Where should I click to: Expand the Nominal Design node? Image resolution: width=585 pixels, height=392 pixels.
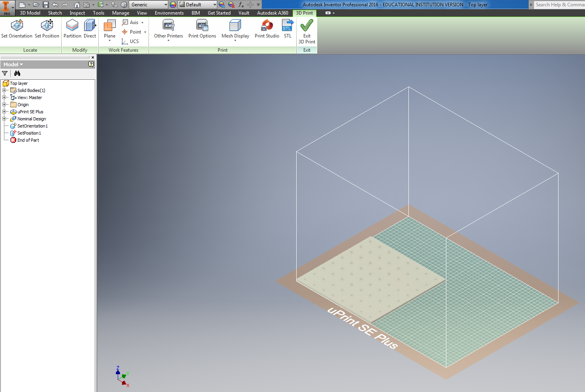(4, 119)
